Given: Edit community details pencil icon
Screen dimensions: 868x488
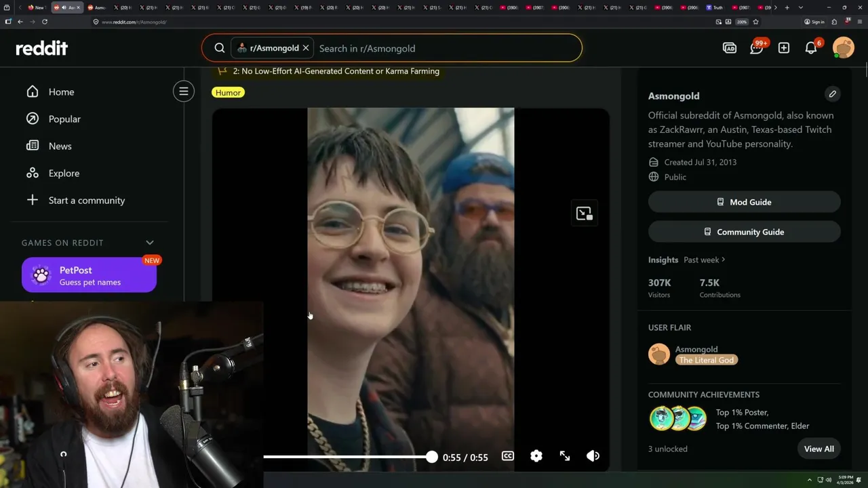Looking at the screenshot, I should tap(832, 94).
